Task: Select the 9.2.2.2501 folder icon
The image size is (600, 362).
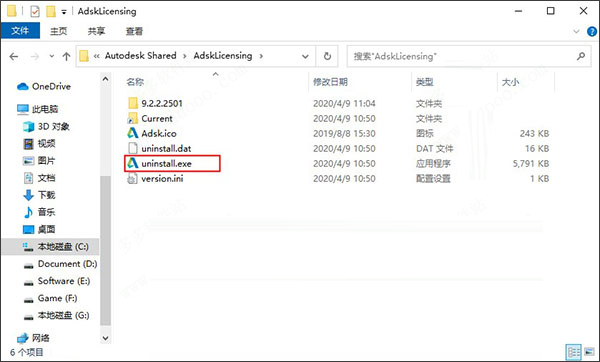Action: tap(133, 103)
